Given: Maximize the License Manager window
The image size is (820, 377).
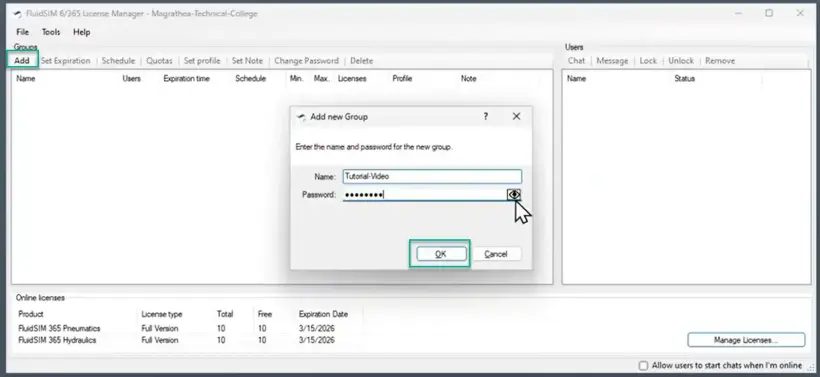Looking at the screenshot, I should pyautogui.click(x=769, y=13).
